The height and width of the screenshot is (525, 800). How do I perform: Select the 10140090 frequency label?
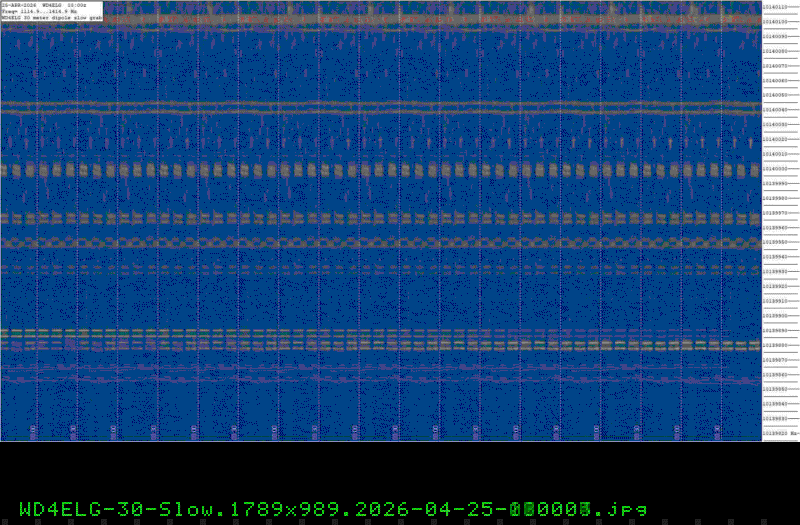coord(774,37)
